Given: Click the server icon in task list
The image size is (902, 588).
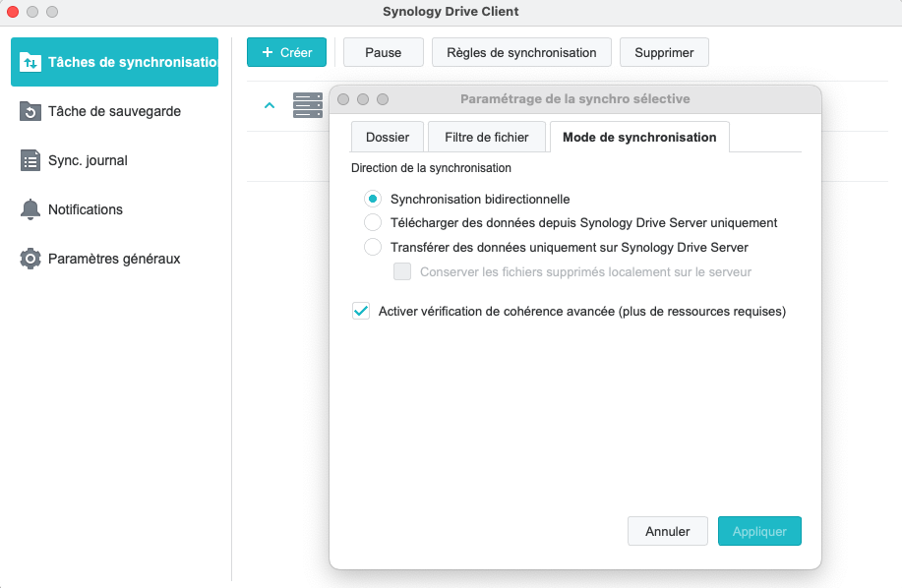Looking at the screenshot, I should 307,105.
